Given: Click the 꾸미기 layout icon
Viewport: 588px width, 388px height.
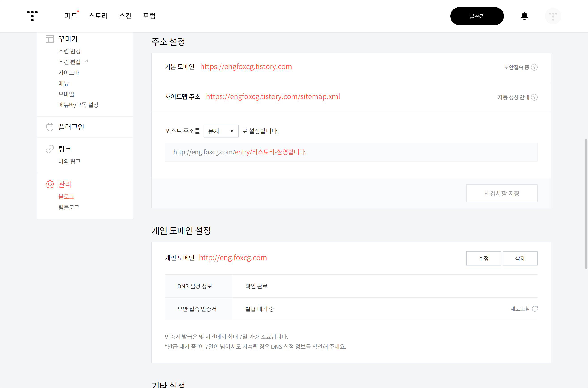Looking at the screenshot, I should (x=50, y=39).
